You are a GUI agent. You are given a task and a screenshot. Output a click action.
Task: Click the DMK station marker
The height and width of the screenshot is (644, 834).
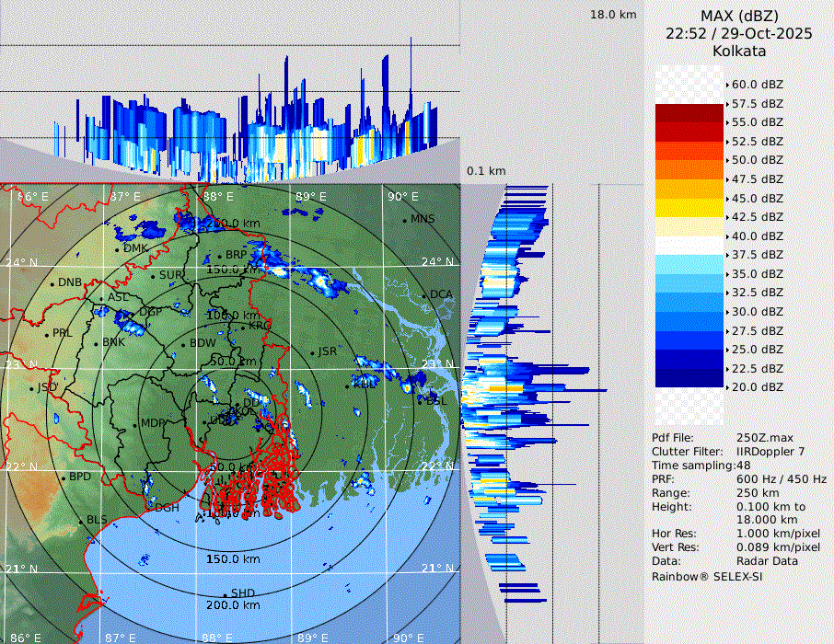[x=117, y=249]
